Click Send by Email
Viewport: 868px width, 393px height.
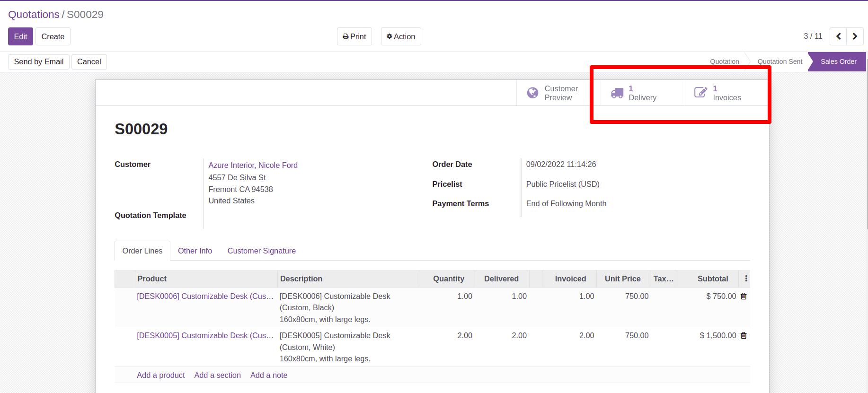pos(39,62)
